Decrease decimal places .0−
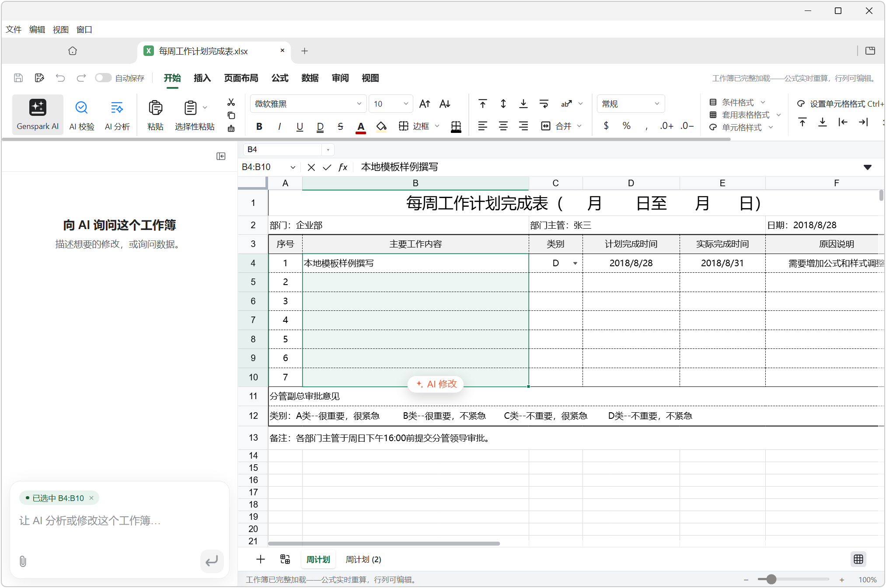Image resolution: width=886 pixels, height=588 pixels. (x=687, y=126)
